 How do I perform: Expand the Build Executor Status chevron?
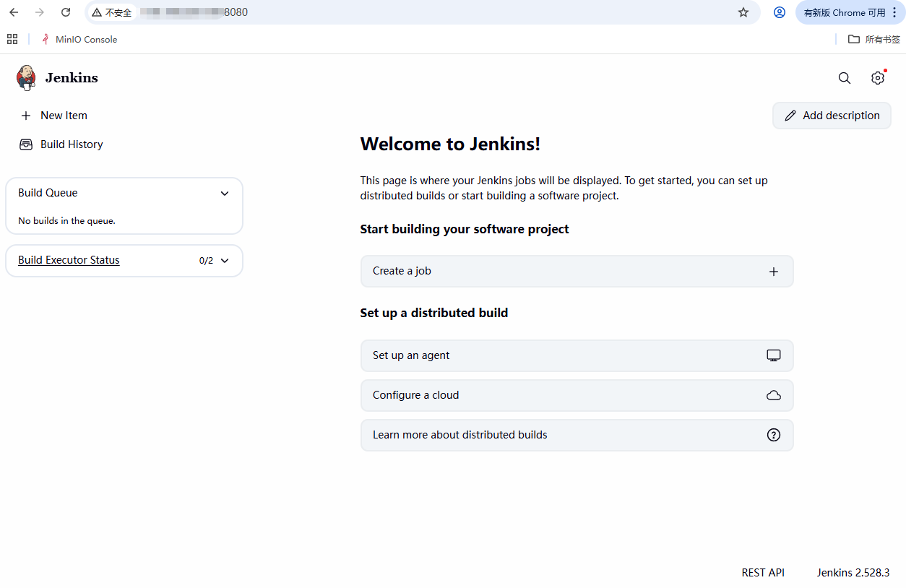[x=225, y=261]
